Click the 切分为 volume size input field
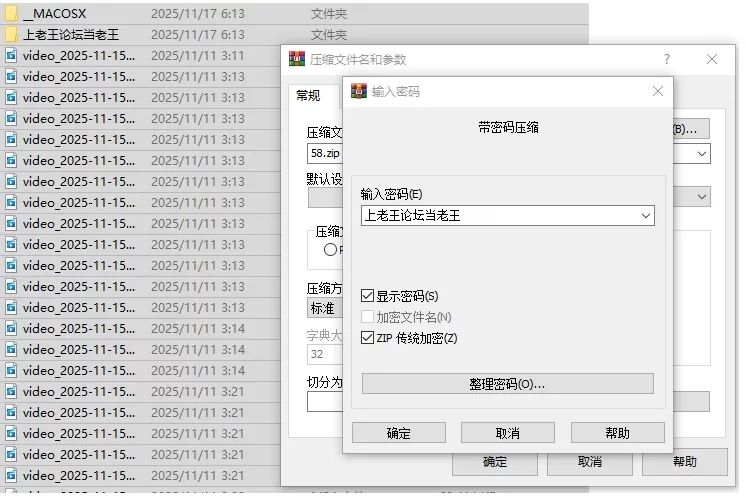The height and width of the screenshot is (500, 746). tap(325, 402)
